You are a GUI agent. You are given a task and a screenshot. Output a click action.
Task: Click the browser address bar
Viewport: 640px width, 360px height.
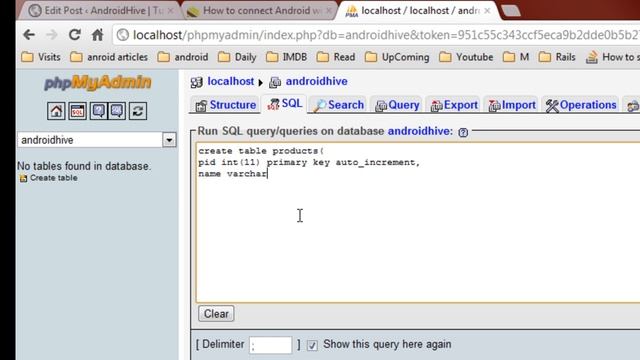point(376,35)
